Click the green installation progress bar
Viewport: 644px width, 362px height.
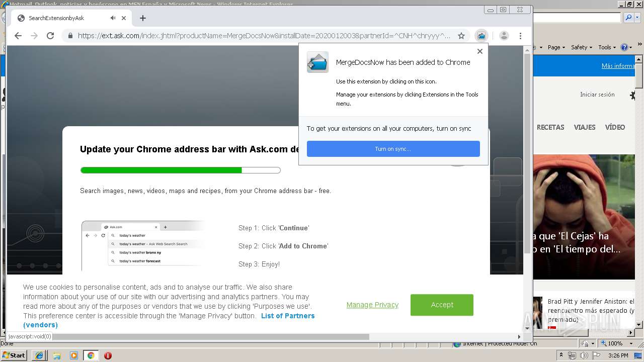point(180,170)
